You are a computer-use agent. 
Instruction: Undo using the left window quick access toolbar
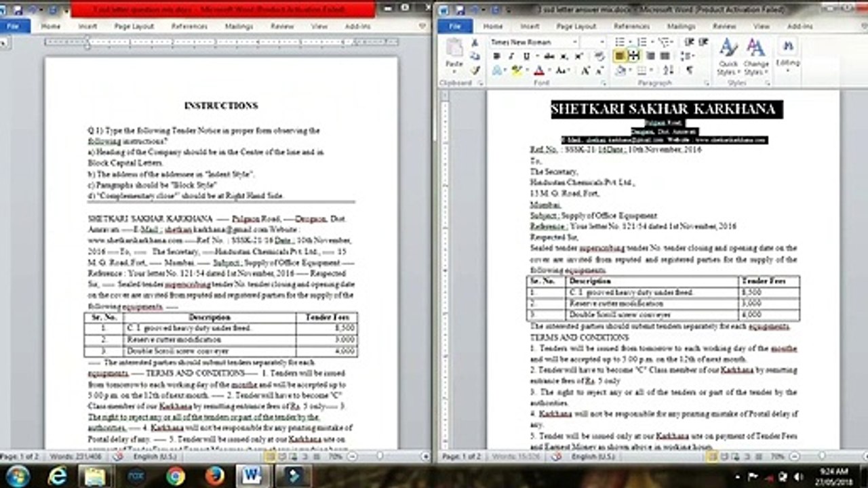(x=33, y=9)
